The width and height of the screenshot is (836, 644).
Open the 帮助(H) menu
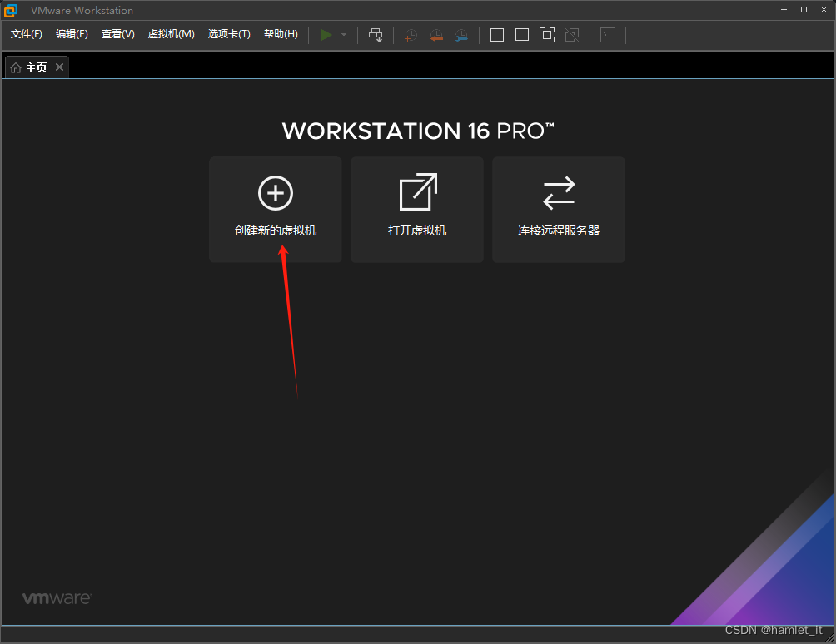click(x=281, y=34)
